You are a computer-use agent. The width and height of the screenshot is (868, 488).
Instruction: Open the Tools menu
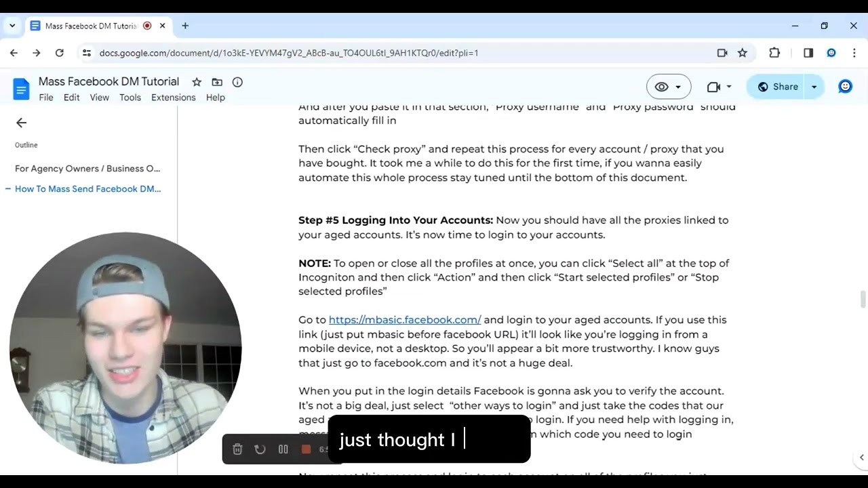click(130, 98)
